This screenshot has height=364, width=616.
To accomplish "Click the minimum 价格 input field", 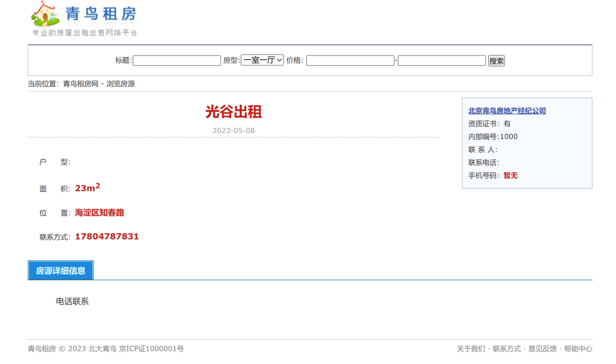I will [350, 61].
